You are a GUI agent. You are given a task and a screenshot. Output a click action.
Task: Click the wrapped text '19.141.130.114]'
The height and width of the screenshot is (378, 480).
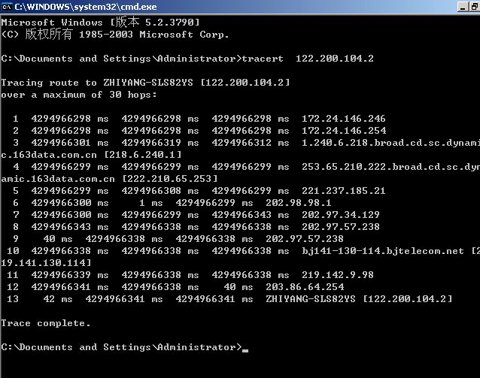click(x=46, y=263)
